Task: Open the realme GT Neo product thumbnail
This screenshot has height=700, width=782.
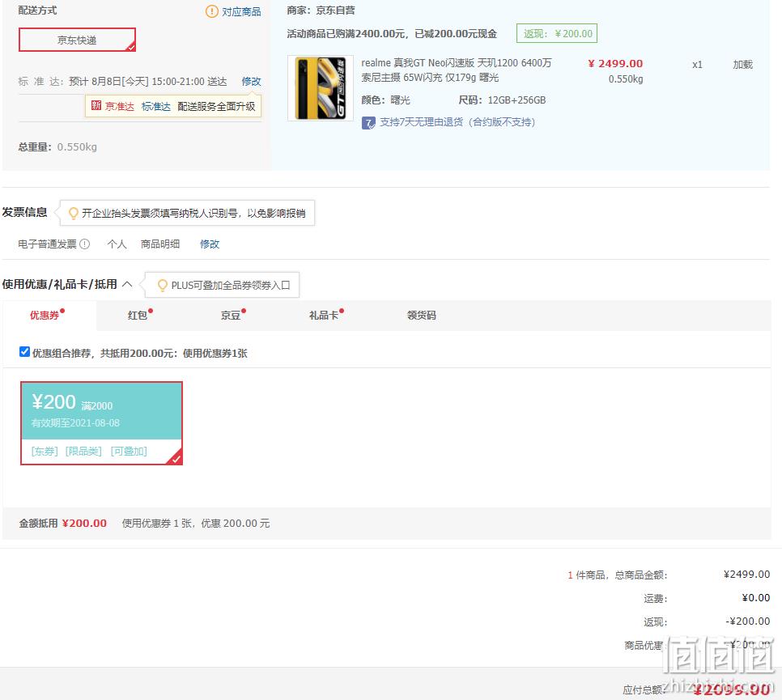Action: [x=321, y=87]
